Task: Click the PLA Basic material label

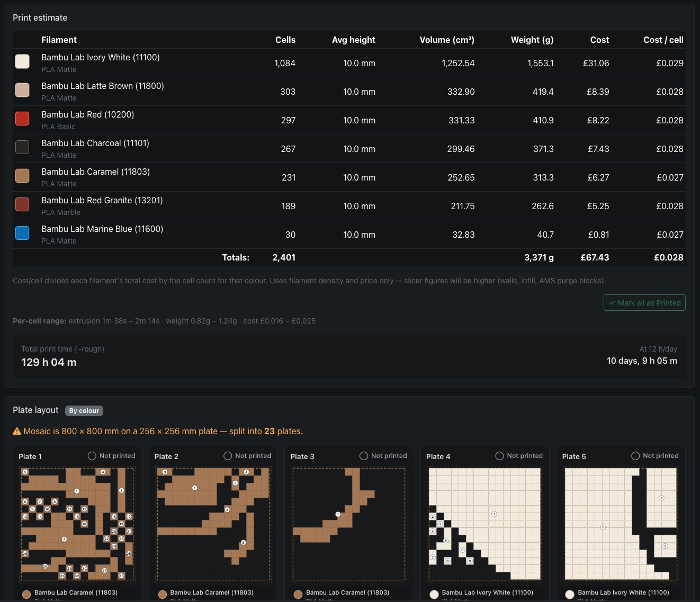Action: coord(58,127)
